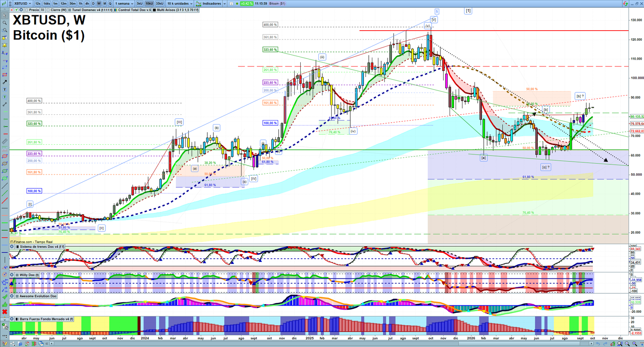
Task: Close the Sistema de trenes Doc v4 panel
Action: coord(12,247)
